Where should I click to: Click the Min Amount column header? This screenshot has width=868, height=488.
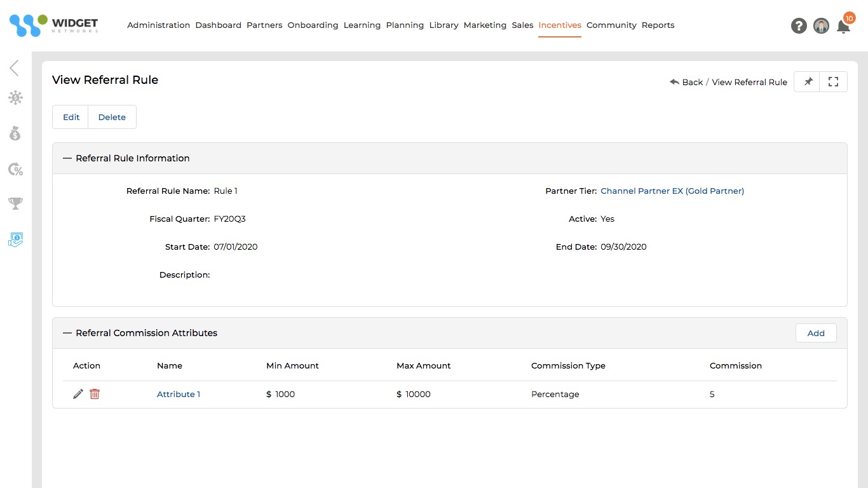click(292, 365)
